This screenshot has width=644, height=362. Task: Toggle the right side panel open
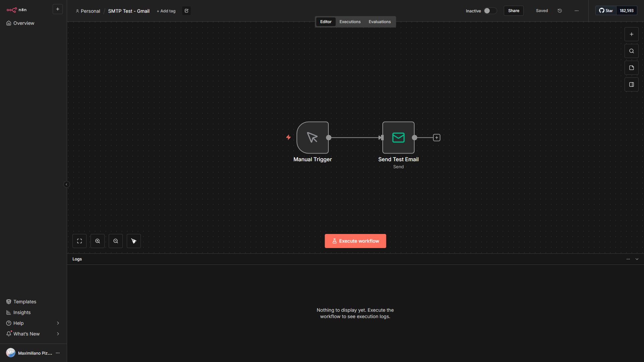pos(632,84)
